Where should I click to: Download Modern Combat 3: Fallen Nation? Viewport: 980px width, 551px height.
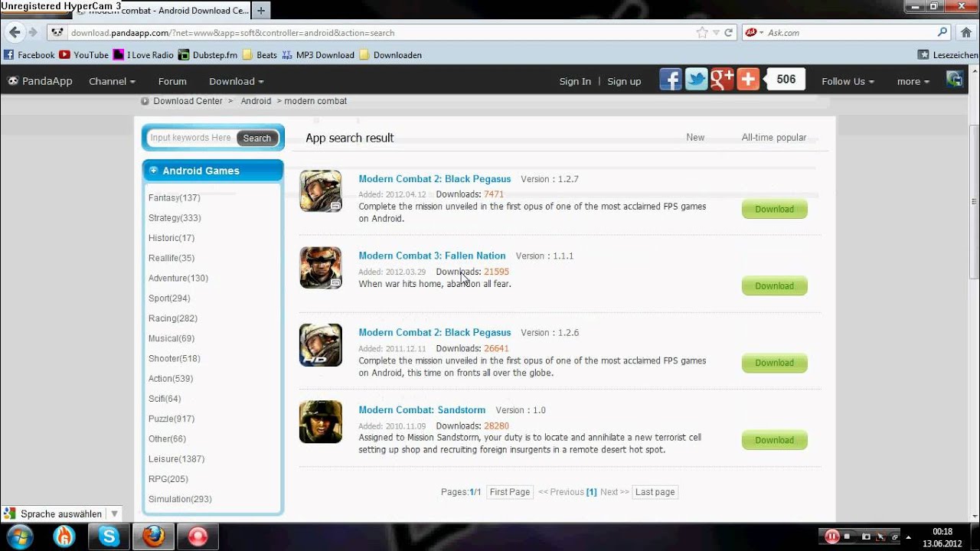(774, 286)
